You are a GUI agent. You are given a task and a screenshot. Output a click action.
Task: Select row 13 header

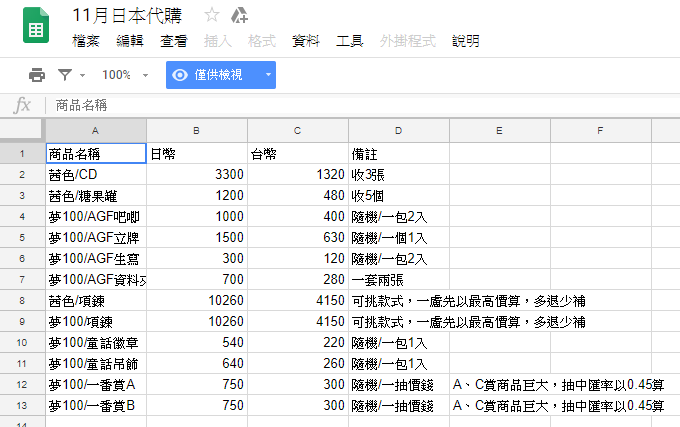point(22,406)
